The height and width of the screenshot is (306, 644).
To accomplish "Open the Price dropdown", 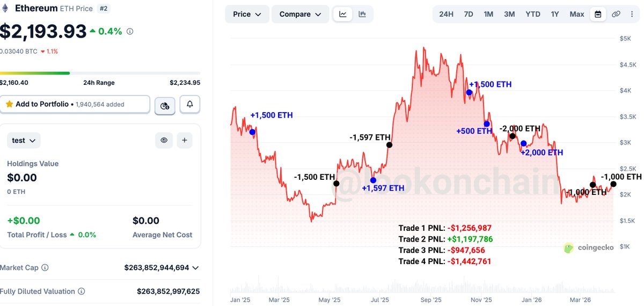I will tap(247, 14).
